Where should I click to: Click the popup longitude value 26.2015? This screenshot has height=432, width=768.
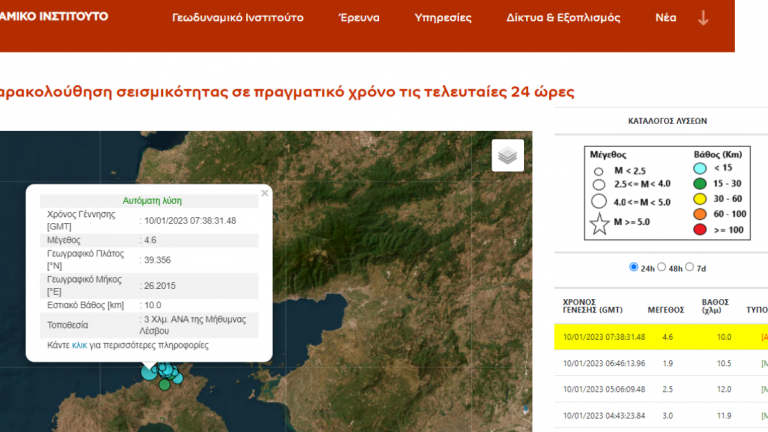(x=160, y=286)
